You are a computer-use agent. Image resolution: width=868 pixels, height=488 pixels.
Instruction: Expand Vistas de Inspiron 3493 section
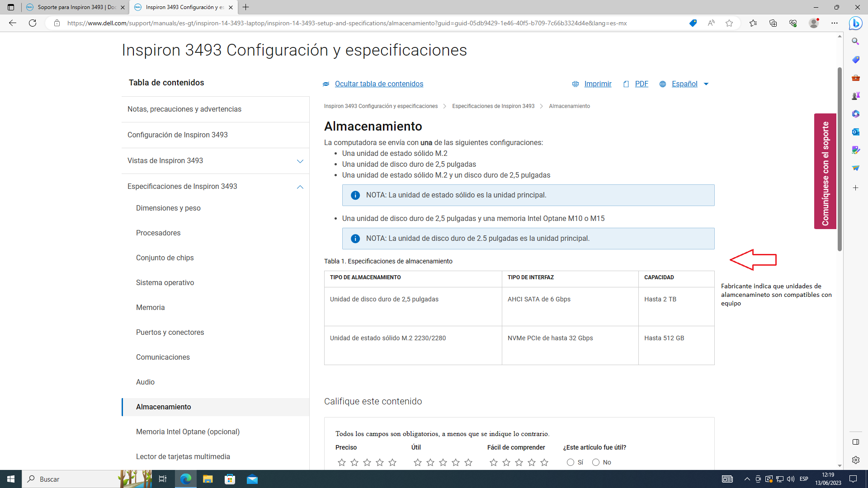click(x=300, y=161)
